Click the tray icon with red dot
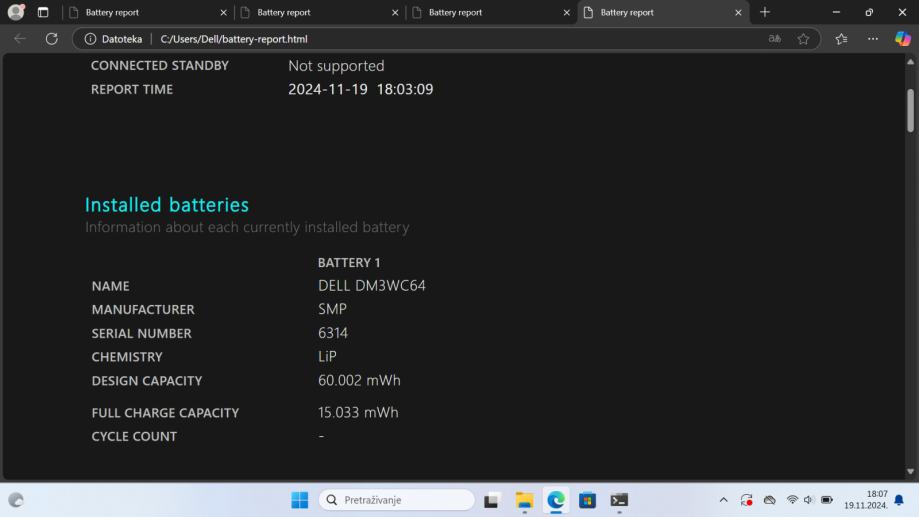Image resolution: width=919 pixels, height=517 pixels. (746, 500)
